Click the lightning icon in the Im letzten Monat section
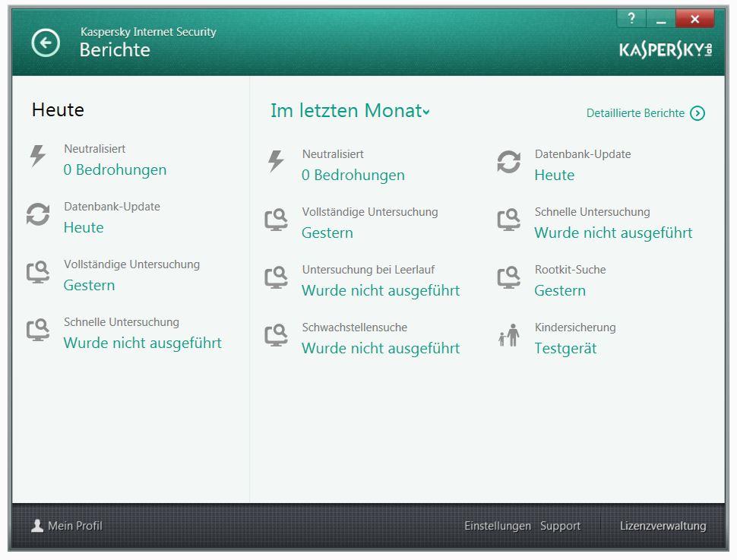This screenshot has width=737, height=560. pyautogui.click(x=276, y=161)
